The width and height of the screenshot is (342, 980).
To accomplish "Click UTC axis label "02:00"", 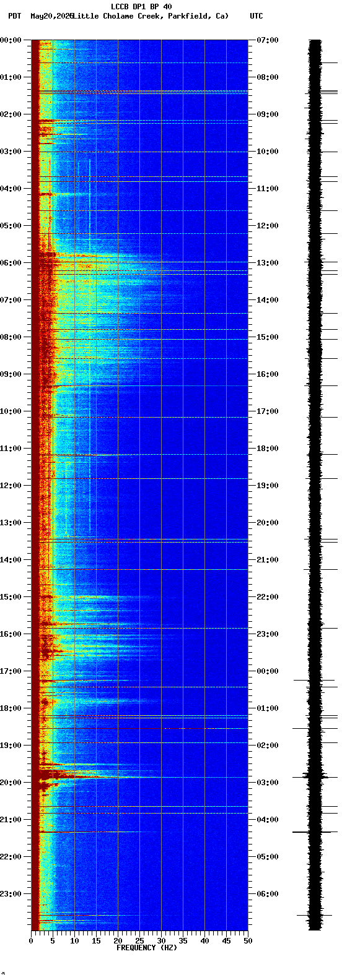I will (x=268, y=746).
